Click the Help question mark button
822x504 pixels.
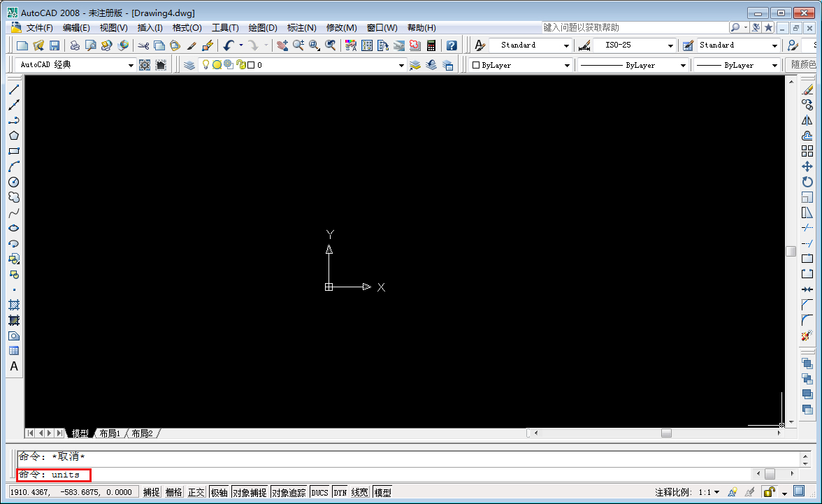[x=452, y=44]
